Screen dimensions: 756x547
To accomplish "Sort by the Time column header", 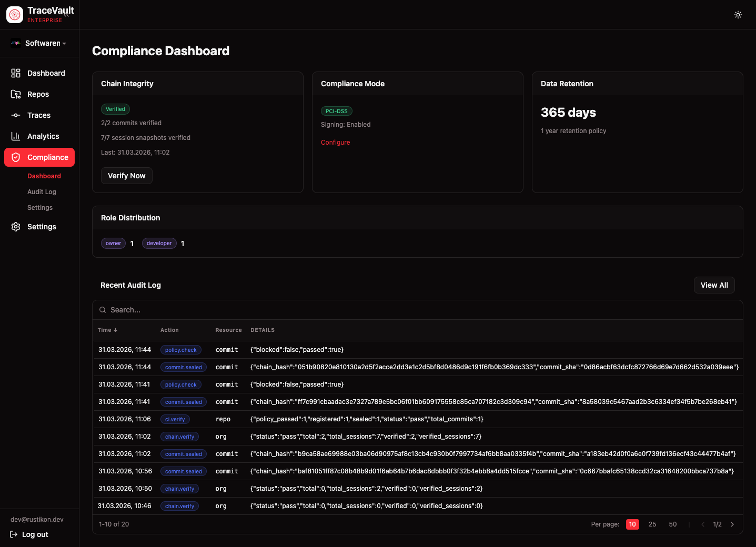I will 107,330.
